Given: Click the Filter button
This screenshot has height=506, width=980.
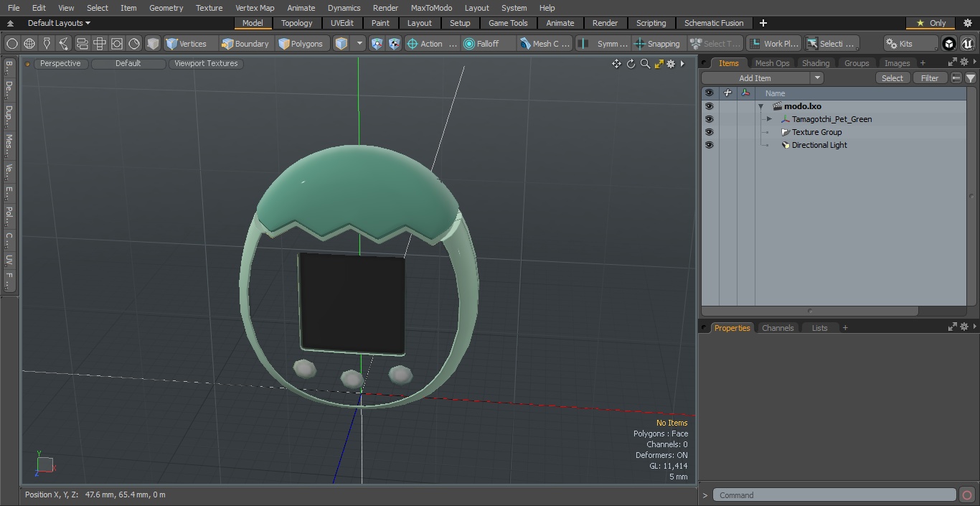Looking at the screenshot, I should [930, 78].
